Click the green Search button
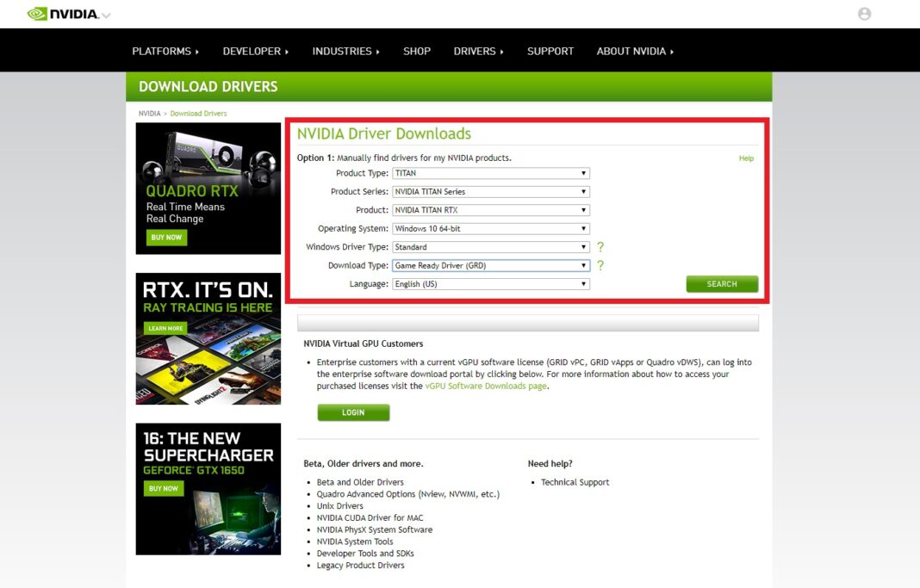 pos(722,284)
